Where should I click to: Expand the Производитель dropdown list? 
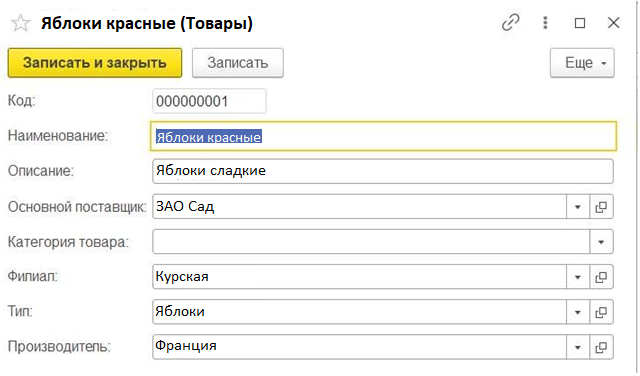[x=578, y=347]
